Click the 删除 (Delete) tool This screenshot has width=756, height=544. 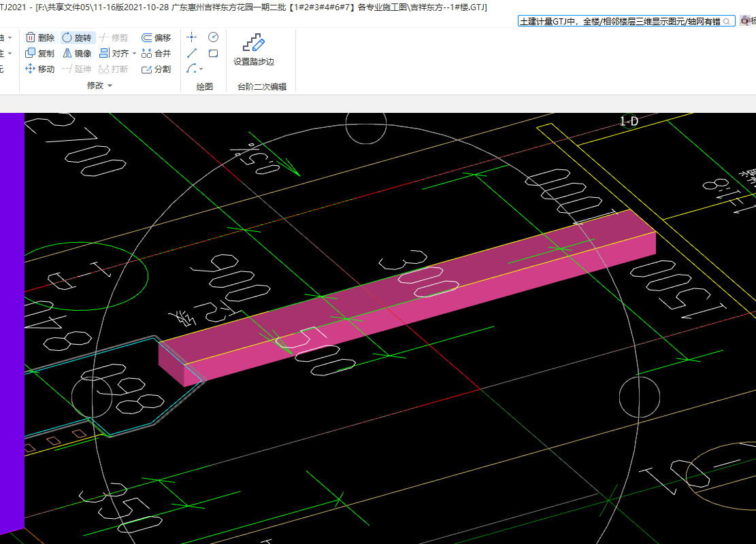[41, 37]
